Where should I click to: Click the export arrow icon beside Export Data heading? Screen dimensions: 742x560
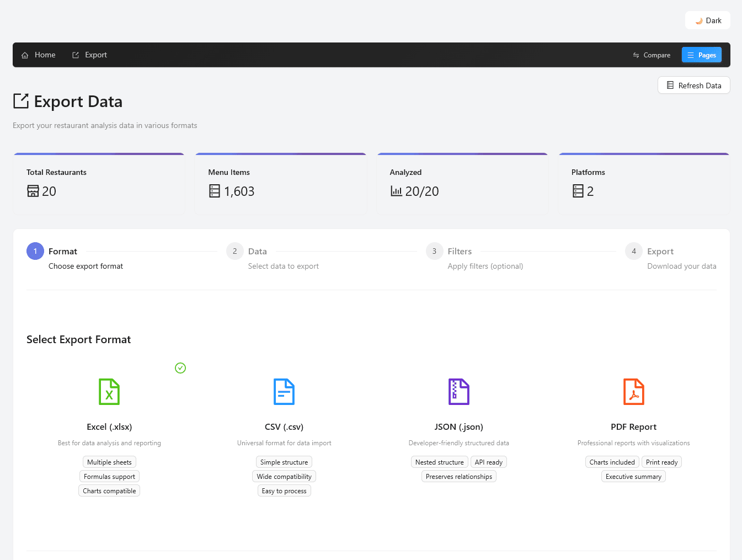[x=21, y=101]
